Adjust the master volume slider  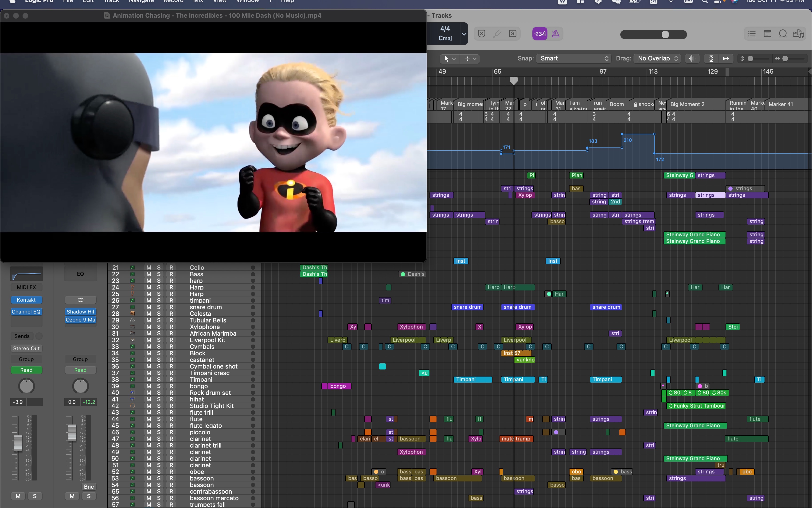coord(653,35)
